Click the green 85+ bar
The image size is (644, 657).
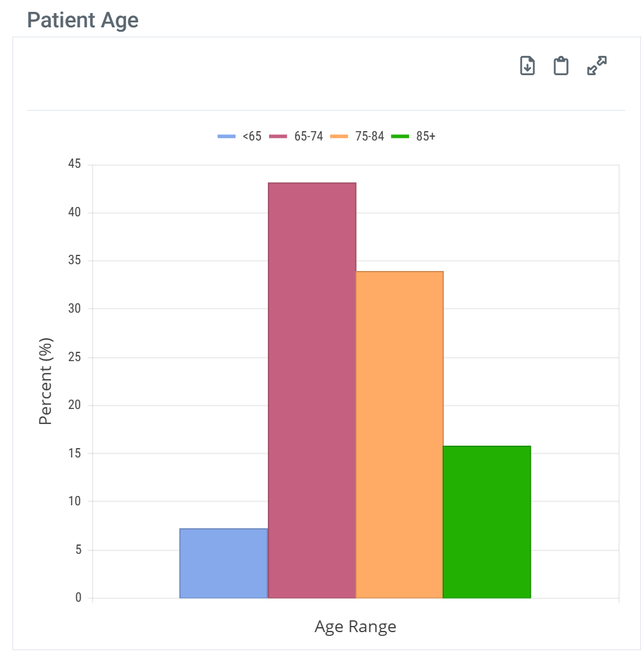487,522
